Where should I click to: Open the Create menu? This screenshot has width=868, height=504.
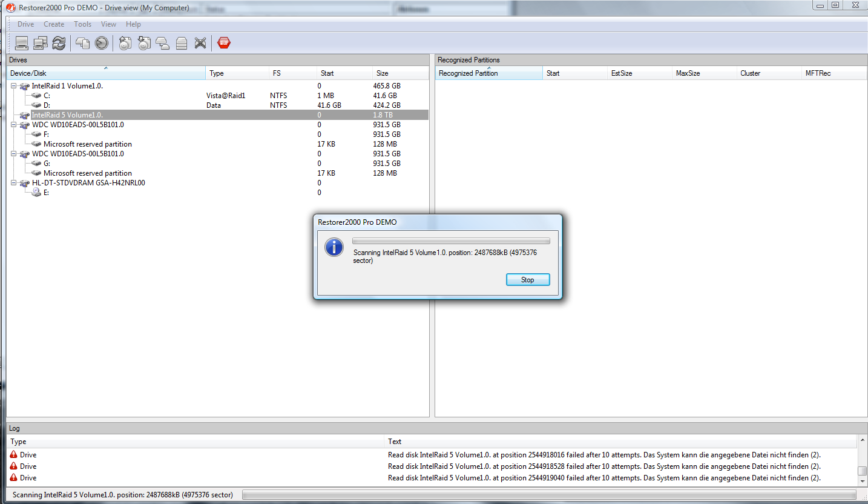coord(54,24)
